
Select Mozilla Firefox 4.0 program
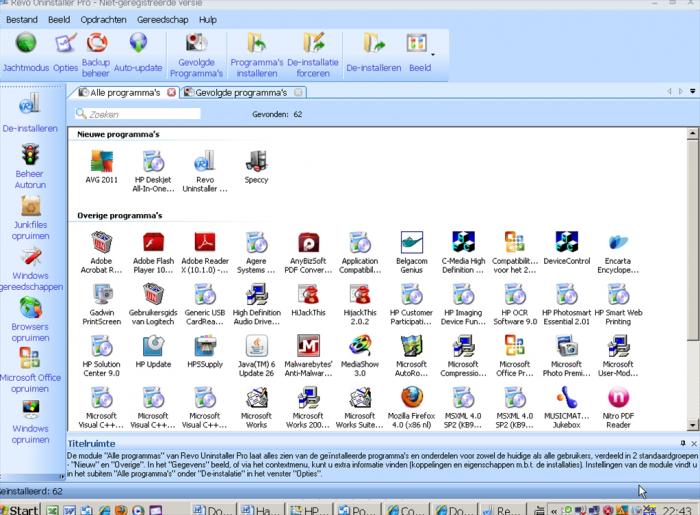411,407
